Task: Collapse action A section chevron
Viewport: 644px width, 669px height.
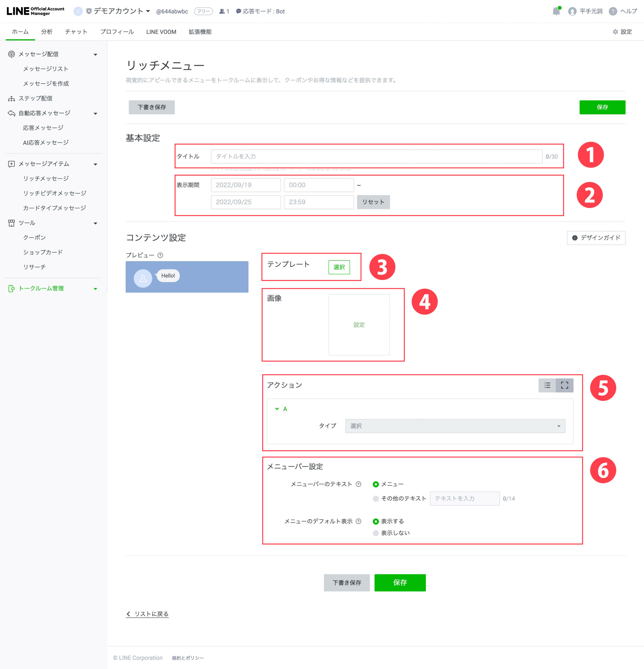Action: (277, 409)
